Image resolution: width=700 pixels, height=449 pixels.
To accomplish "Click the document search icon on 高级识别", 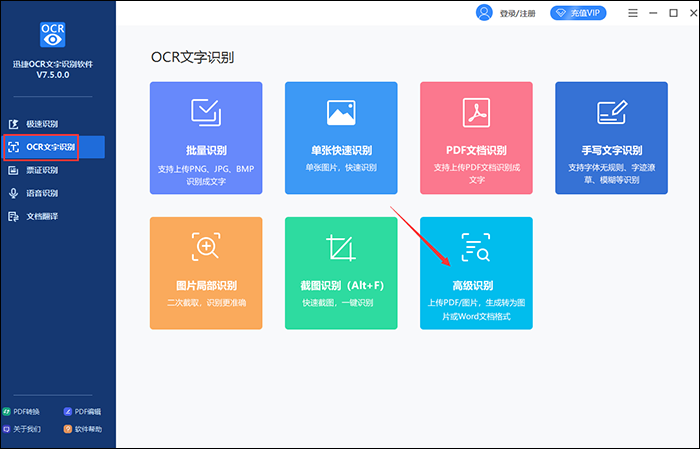I will [475, 247].
